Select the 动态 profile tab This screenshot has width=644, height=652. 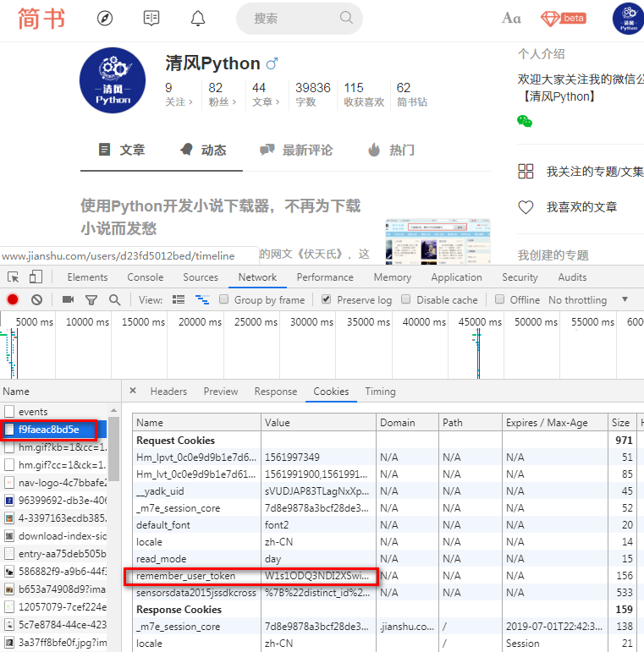tap(203, 150)
